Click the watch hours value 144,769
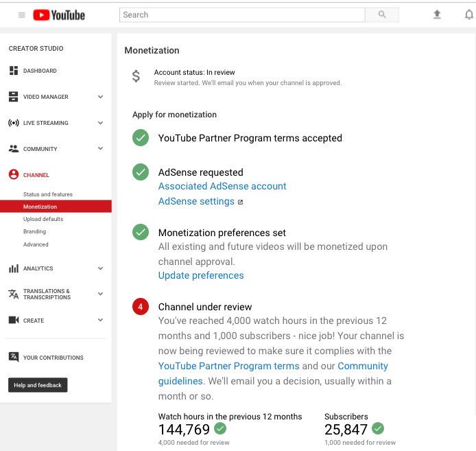 (x=184, y=430)
